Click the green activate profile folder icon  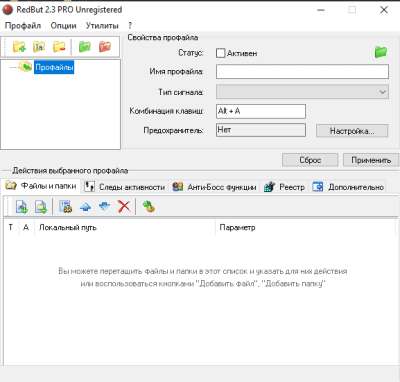coord(85,47)
